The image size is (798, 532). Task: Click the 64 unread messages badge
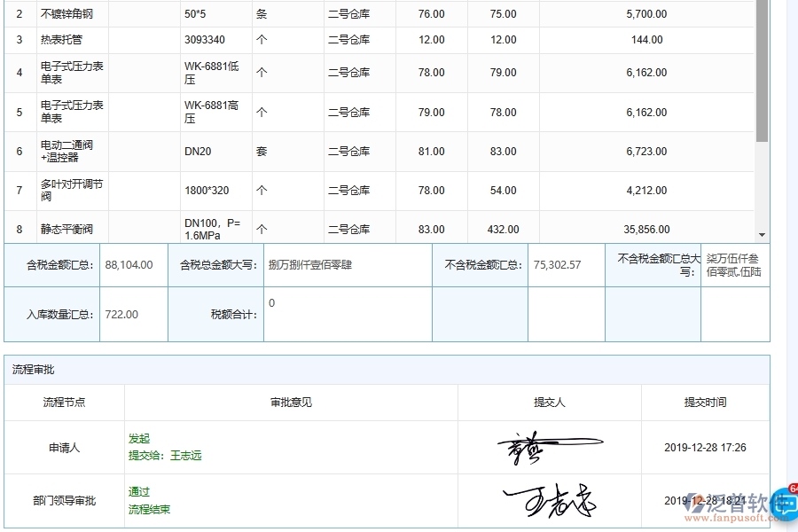click(x=793, y=487)
